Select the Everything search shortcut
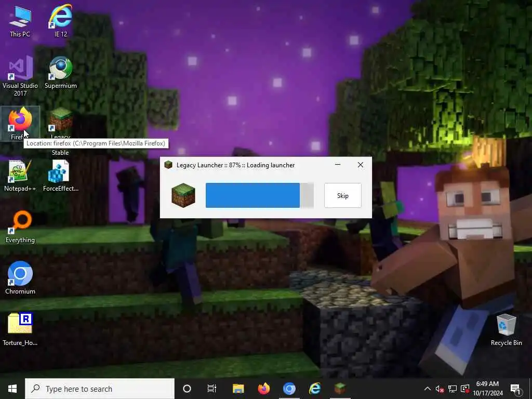Image resolution: width=532 pixels, height=399 pixels. point(20,227)
